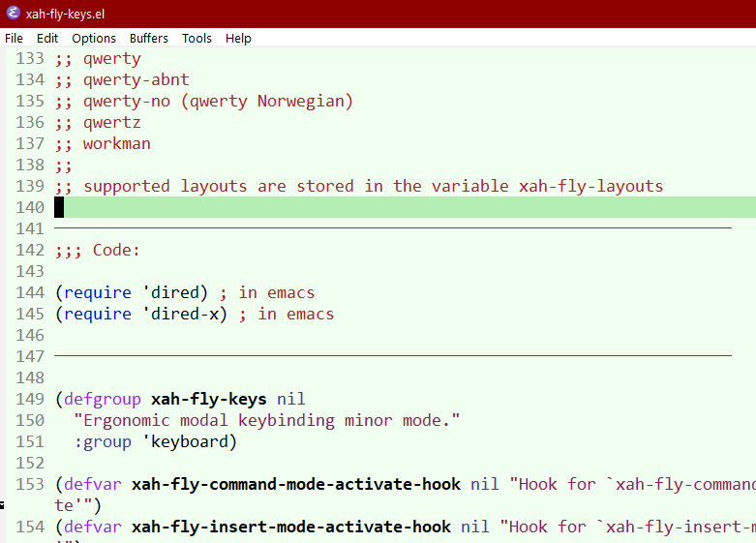Click line number 149 in the margin

(x=30, y=400)
